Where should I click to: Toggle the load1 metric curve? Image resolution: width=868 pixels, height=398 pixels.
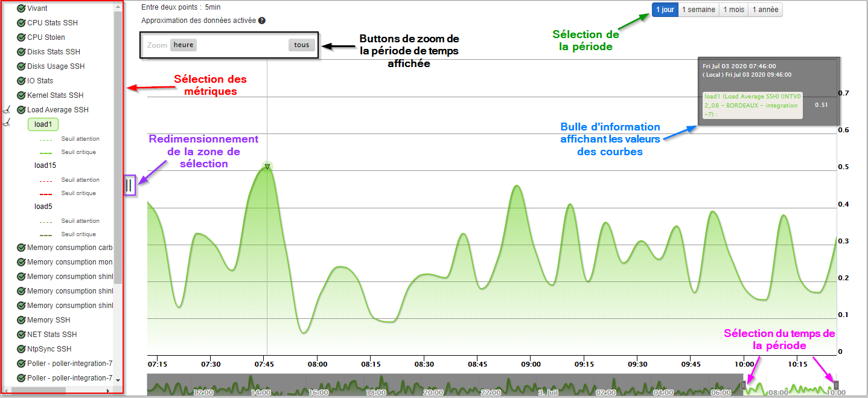tap(43, 124)
